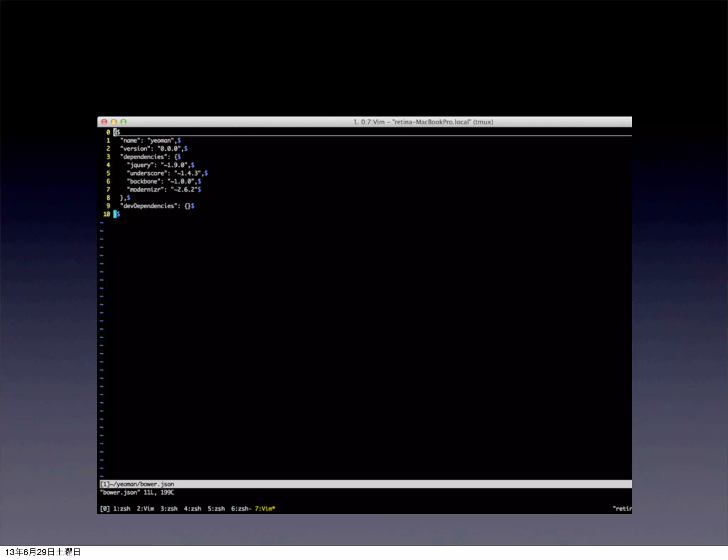Click the "modernizr" version string
This screenshot has height=560, width=728.
tap(184, 189)
